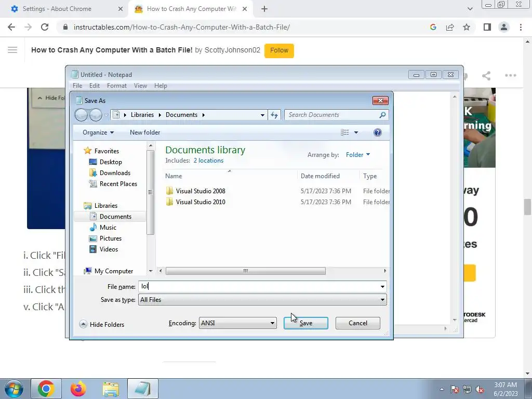Click the 2 locations link
The image size is (532, 399).
(x=208, y=161)
